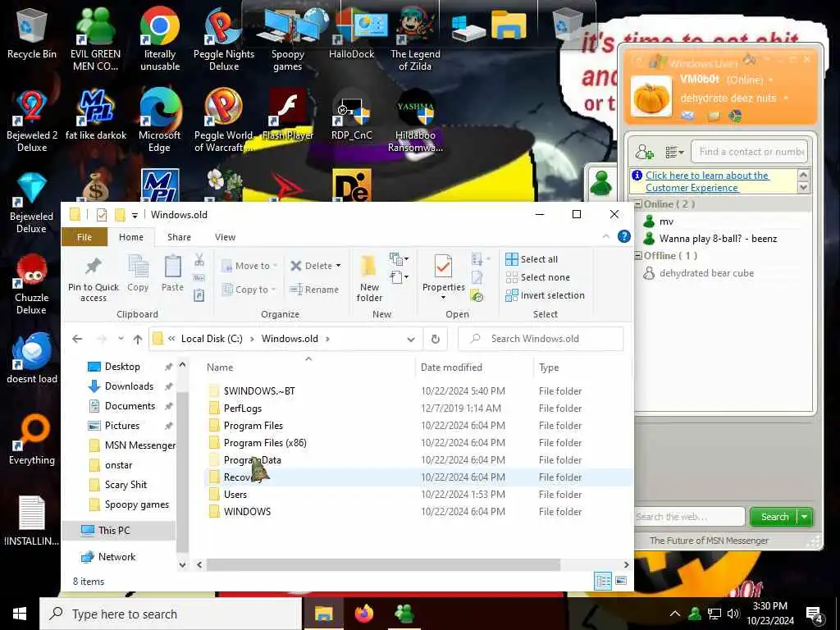
Task: Click the green Search button in Messenger
Action: coord(774,517)
